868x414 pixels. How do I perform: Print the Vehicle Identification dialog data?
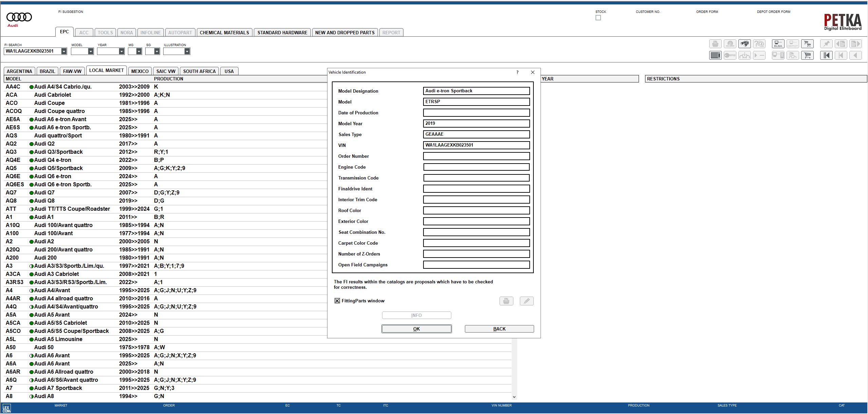point(506,301)
